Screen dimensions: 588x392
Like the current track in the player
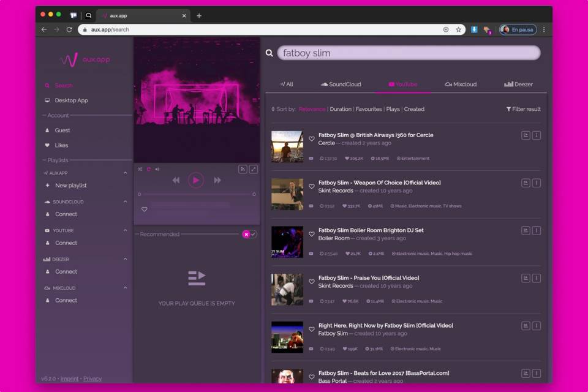click(x=145, y=209)
